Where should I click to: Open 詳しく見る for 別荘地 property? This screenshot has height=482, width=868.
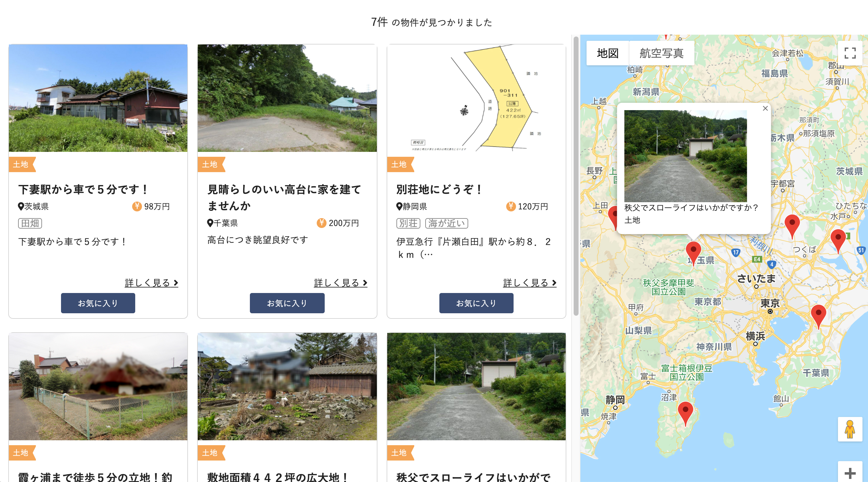click(530, 283)
